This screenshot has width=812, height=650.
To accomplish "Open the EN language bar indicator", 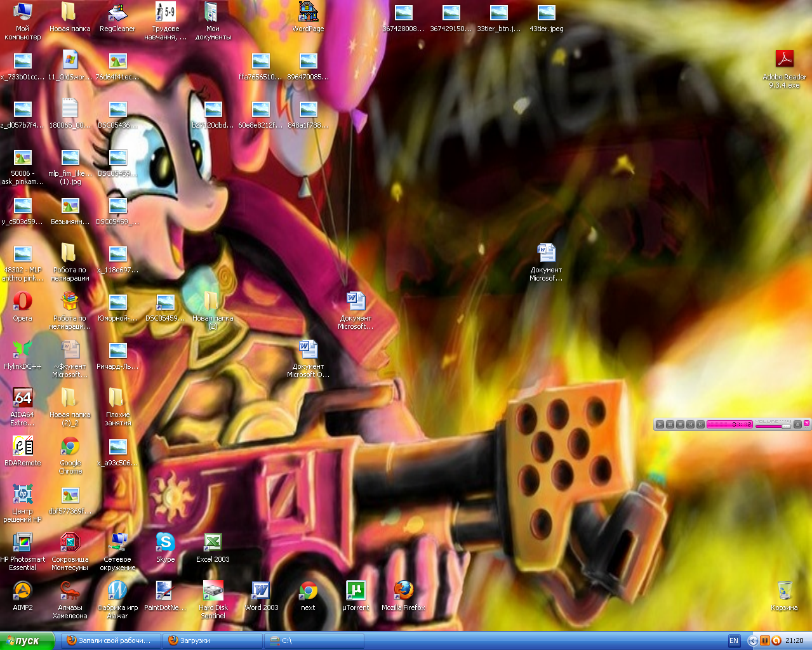I will pyautogui.click(x=734, y=640).
